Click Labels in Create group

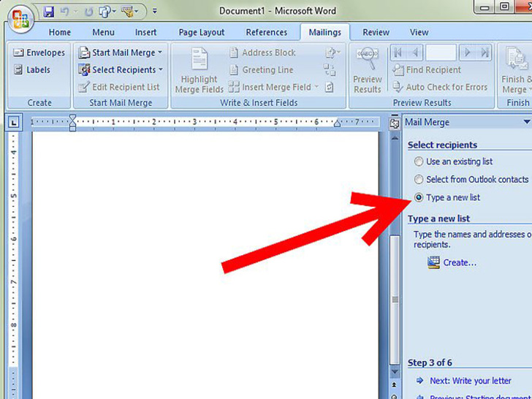[31, 69]
